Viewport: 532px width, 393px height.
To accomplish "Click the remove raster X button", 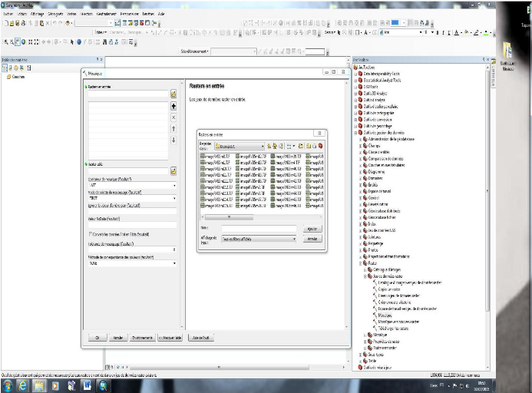I will (x=173, y=117).
